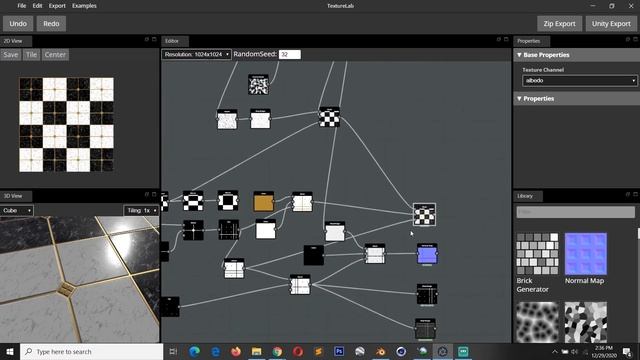Open the volume control in system tray
The width and height of the screenshot is (640, 360).
(x=575, y=351)
